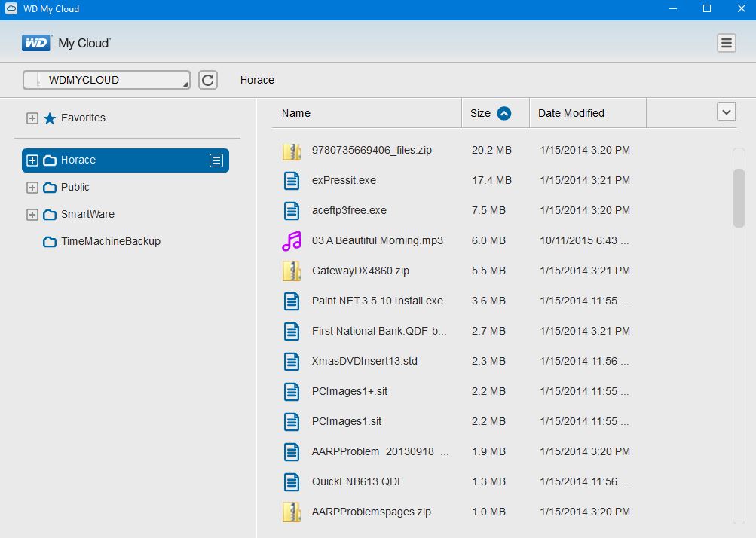Sort files by Date Modified column

click(x=571, y=113)
